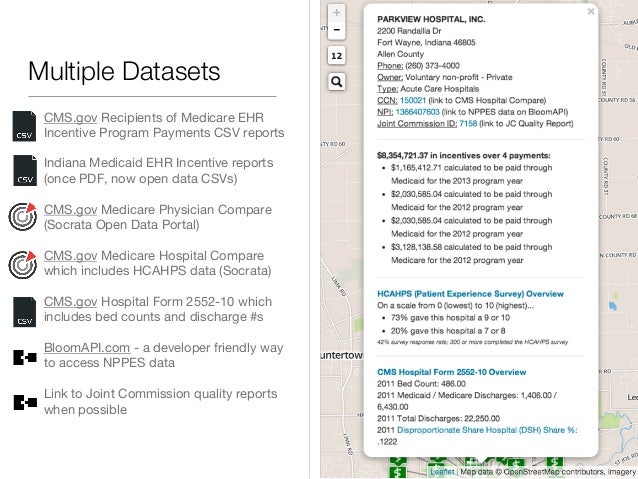Click the CSV icon beside Hospital Form 2552-10
Image resolution: width=638 pixels, height=479 pixels.
click(24, 312)
